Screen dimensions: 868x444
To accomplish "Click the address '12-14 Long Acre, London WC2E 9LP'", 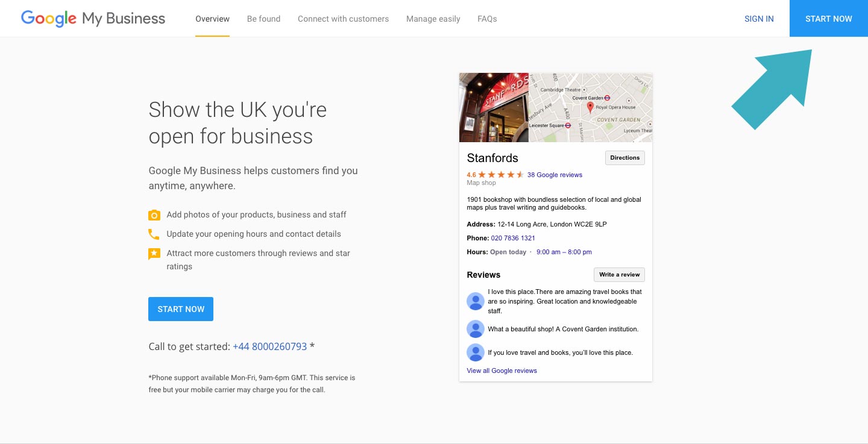I will [552, 224].
